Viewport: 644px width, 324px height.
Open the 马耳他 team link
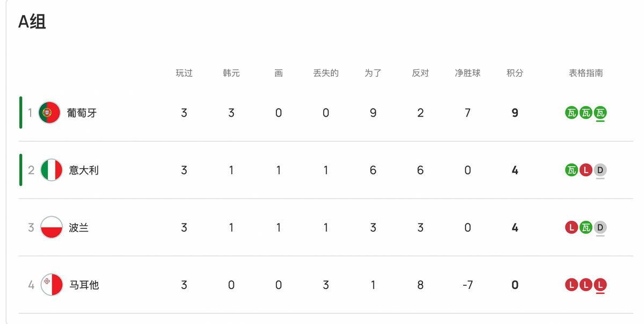(84, 285)
